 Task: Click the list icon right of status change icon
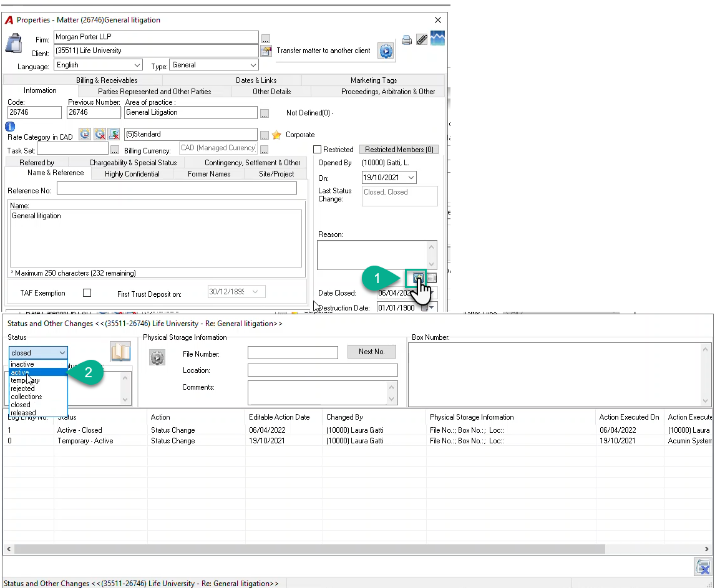(432, 277)
